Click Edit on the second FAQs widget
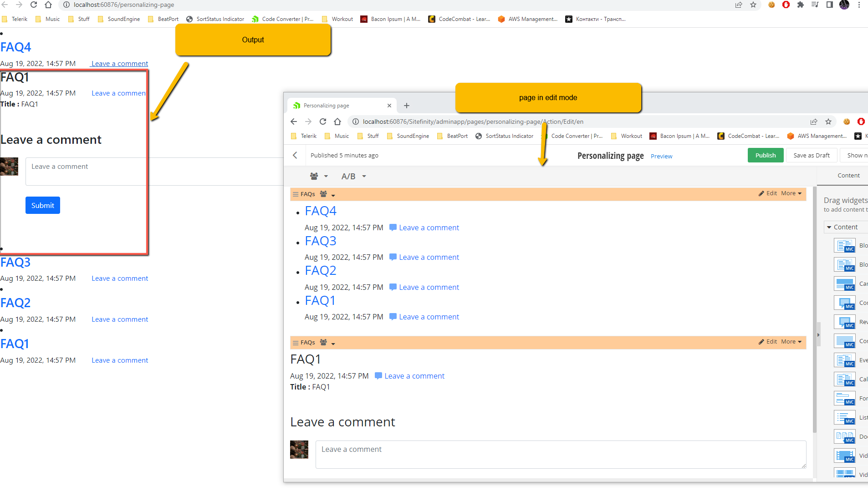The width and height of the screenshot is (868, 496). [x=768, y=342]
